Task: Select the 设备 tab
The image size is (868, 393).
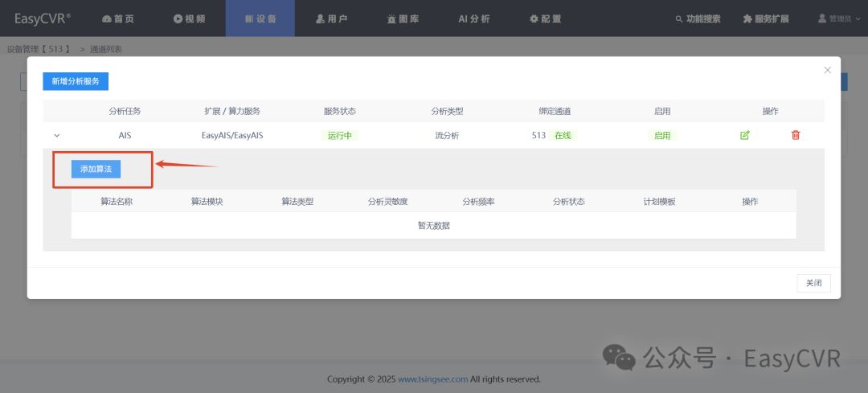Action: [x=260, y=18]
